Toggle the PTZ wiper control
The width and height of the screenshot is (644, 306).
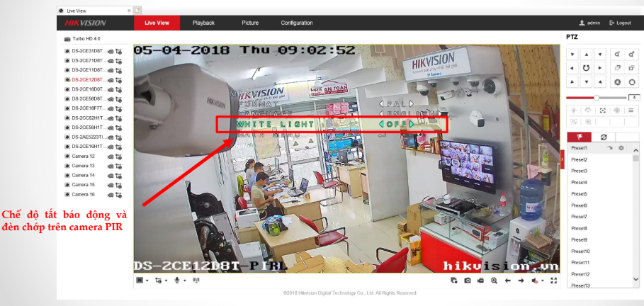click(588, 110)
